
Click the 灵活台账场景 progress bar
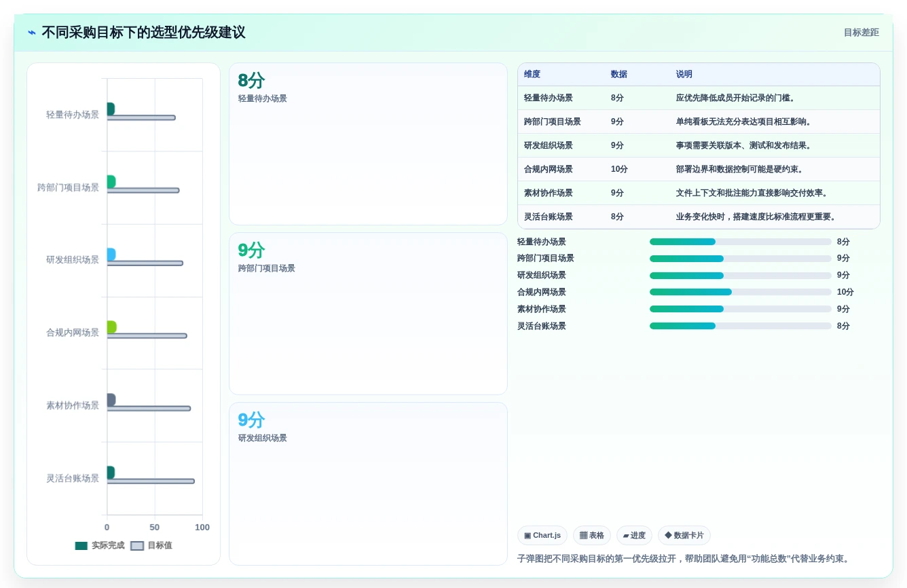(x=741, y=327)
